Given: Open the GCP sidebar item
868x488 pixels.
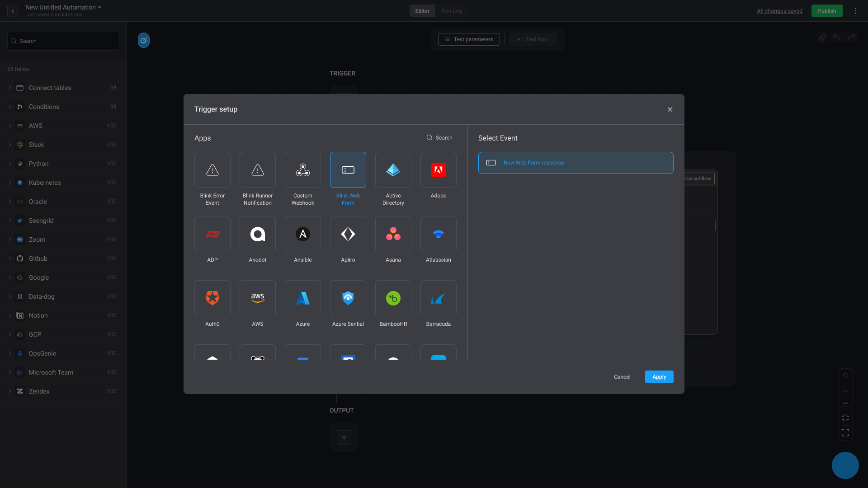Looking at the screenshot, I should coord(63,334).
